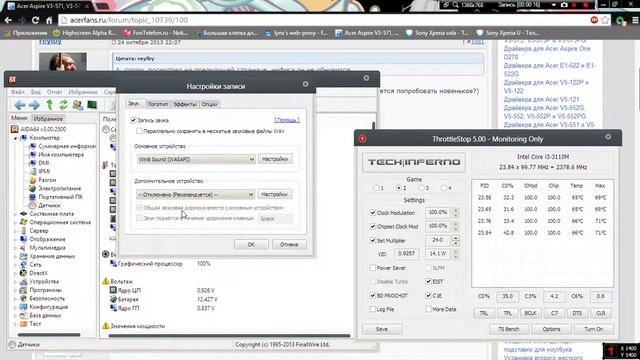The height and width of the screenshot is (360, 640).
Task: Enable Log File checkbox
Action: coord(373,309)
